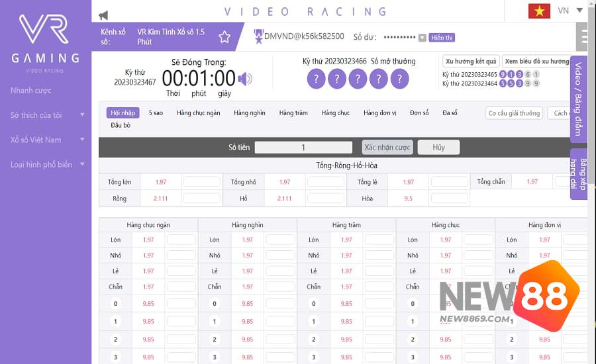Open the VN language dropdown
Image resolution: width=596 pixels, height=364 pixels.
tap(571, 11)
